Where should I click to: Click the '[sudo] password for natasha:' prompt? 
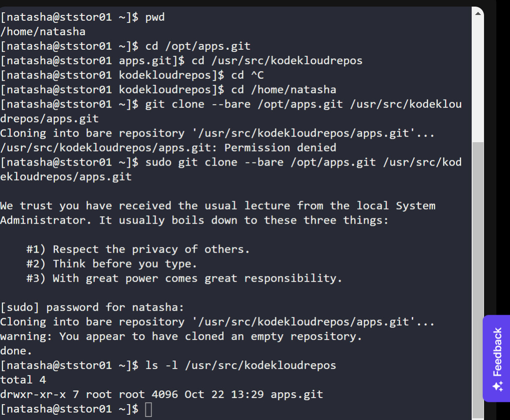tap(92, 307)
